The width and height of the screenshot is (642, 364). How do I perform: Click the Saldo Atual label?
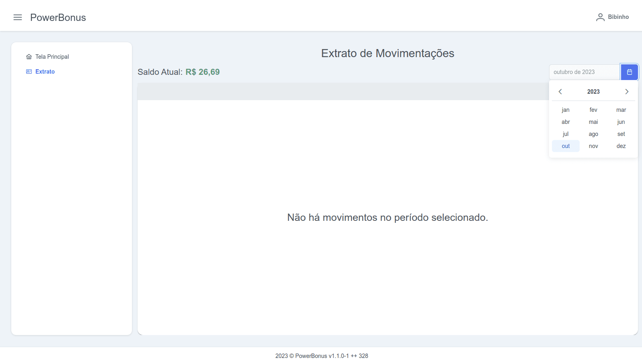[x=160, y=72]
